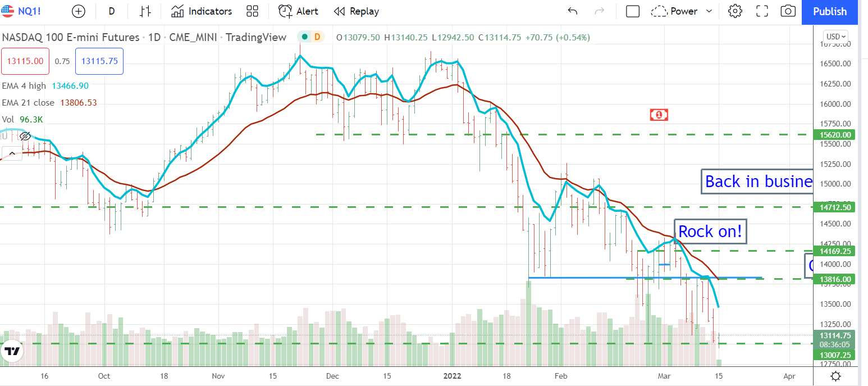Viewport: 868px width, 386px height.
Task: Click the 13007.25 price line label
Action: (x=834, y=355)
